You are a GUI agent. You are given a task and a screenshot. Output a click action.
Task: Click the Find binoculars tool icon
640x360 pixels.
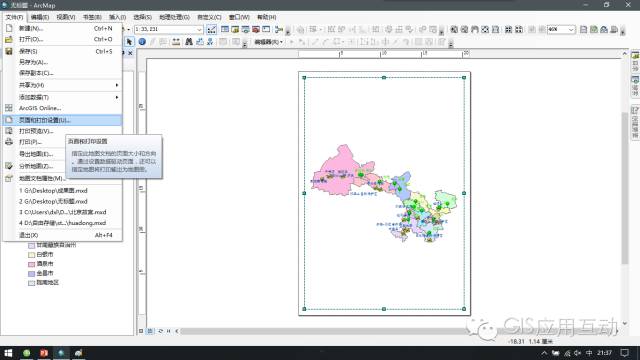pos(189,42)
